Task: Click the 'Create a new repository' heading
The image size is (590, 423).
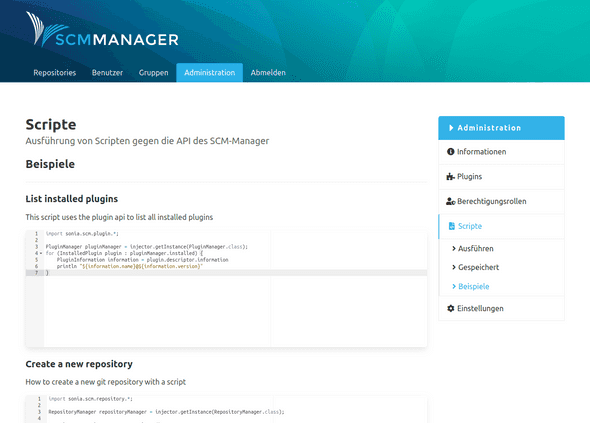Action: (x=79, y=364)
